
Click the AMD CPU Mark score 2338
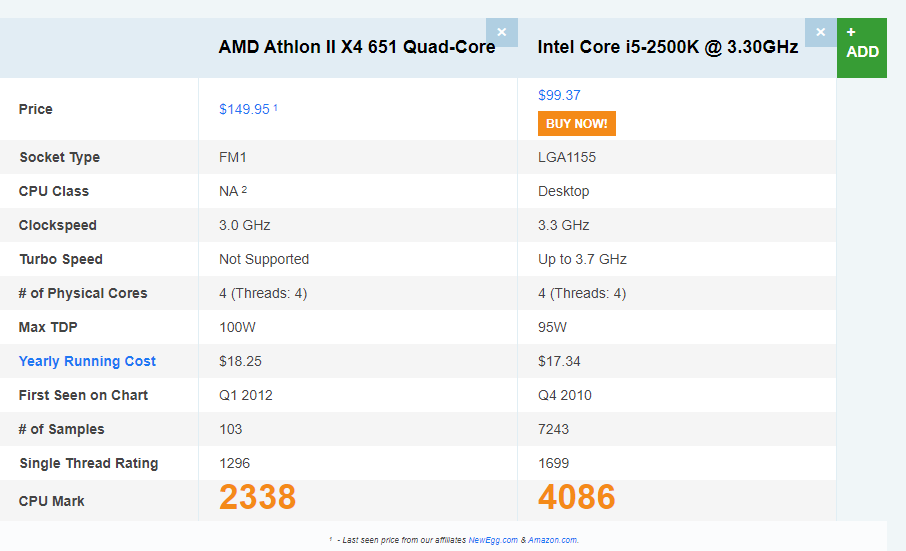click(258, 497)
